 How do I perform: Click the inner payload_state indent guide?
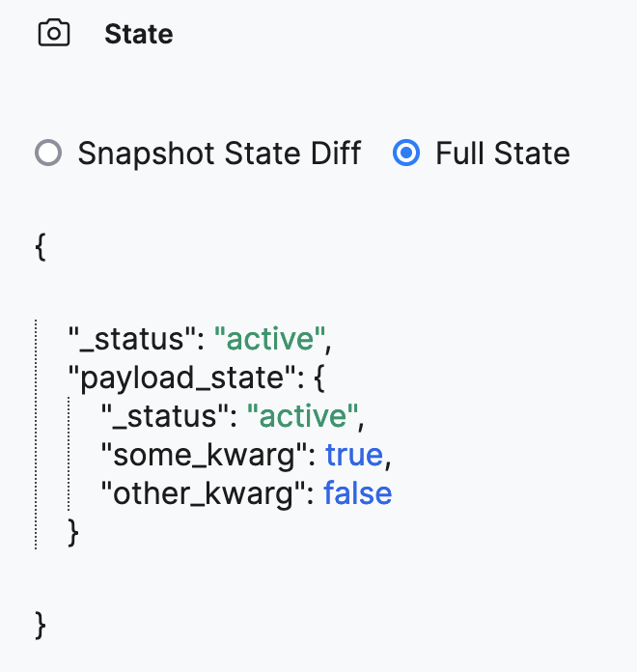[x=69, y=454]
